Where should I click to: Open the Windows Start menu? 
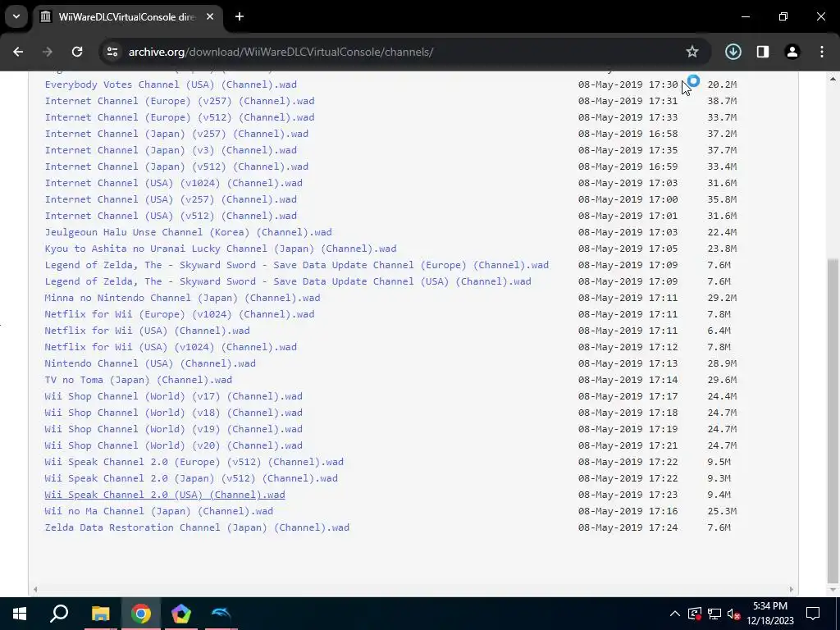(20, 614)
